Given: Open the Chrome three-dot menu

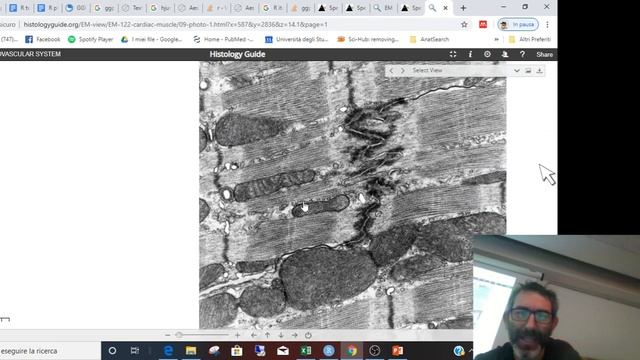Looking at the screenshot, I should (547, 24).
